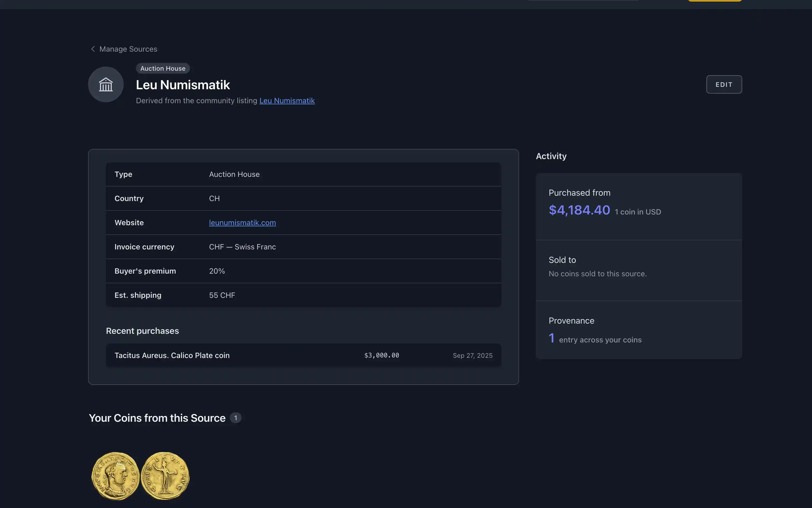Click the Activity heading
The height and width of the screenshot is (508, 812).
551,156
